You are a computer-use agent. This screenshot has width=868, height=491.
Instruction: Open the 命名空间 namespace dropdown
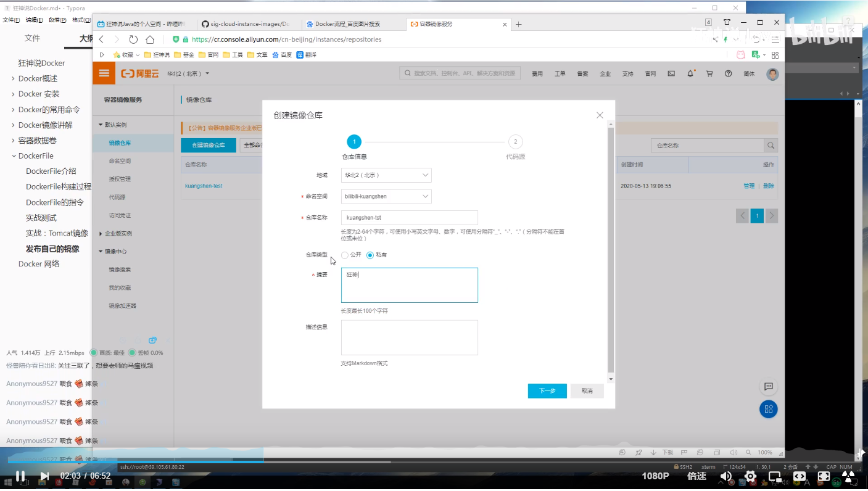[x=386, y=196]
